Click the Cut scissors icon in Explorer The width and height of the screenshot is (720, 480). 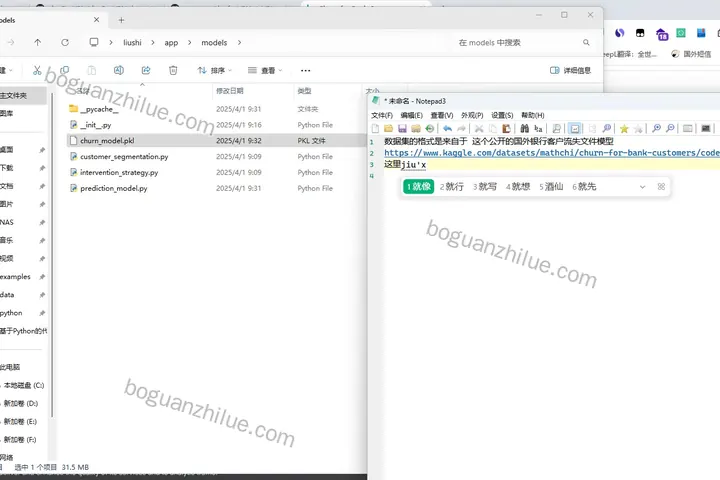point(37,70)
